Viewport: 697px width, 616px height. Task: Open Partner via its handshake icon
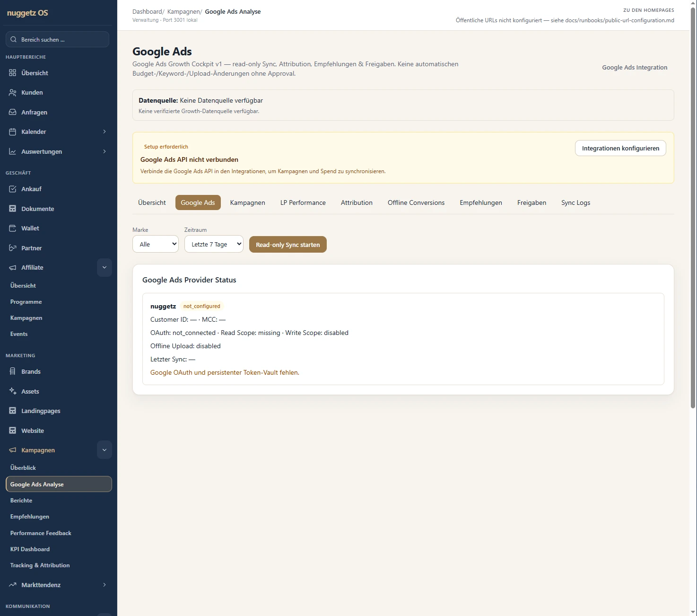click(x=13, y=248)
